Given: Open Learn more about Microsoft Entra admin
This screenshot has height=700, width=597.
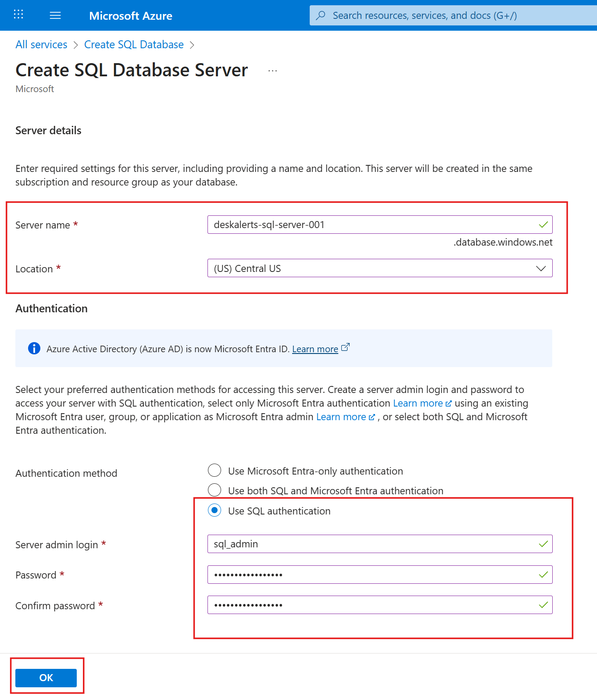Looking at the screenshot, I should [x=345, y=417].
